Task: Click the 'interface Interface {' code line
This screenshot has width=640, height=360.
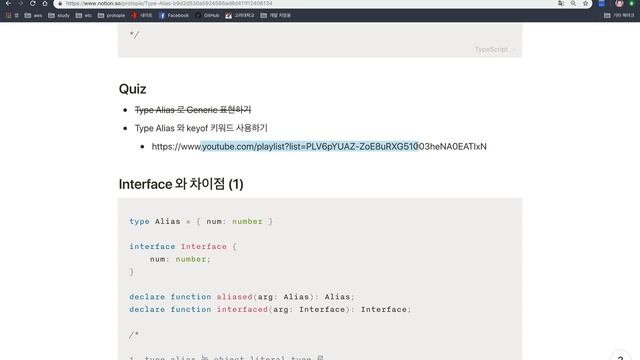Action: click(183, 247)
